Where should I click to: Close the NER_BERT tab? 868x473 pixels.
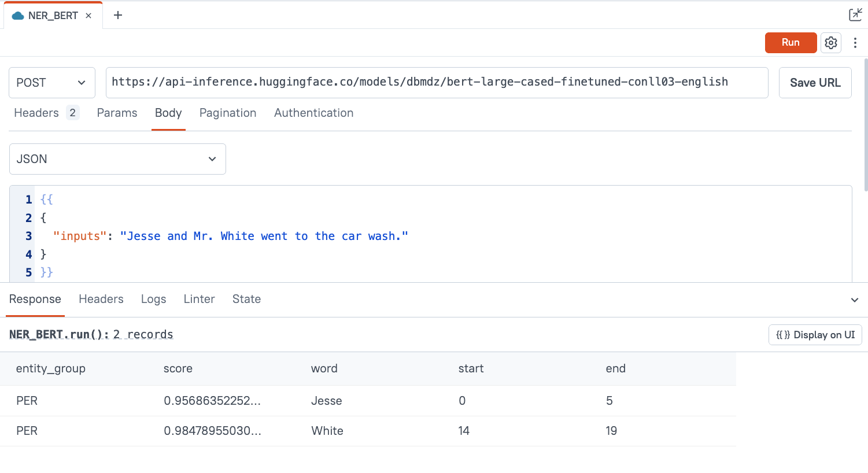(x=88, y=16)
